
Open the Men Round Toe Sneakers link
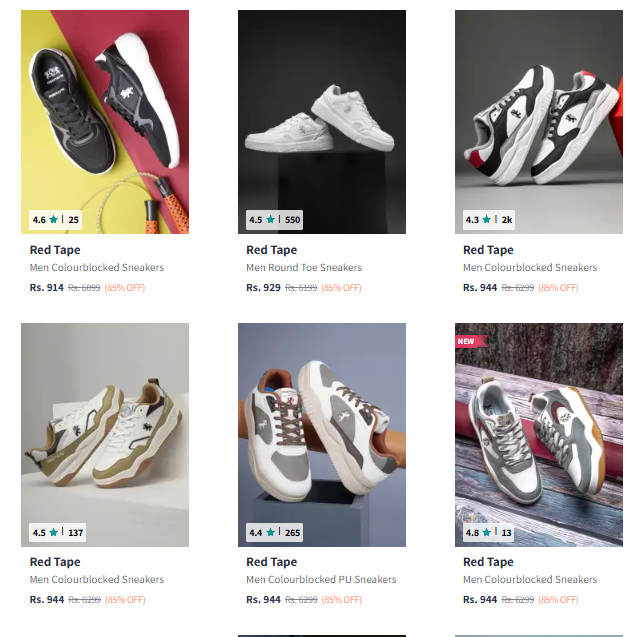[304, 268]
